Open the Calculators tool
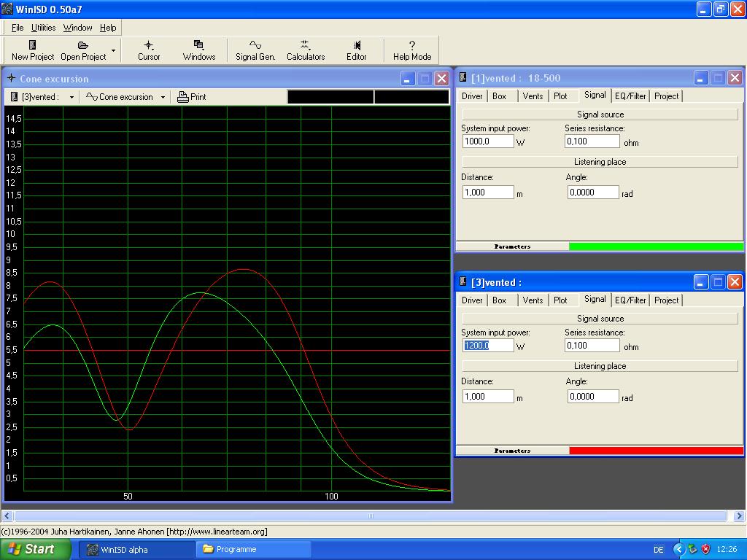The image size is (747, 560). click(305, 50)
